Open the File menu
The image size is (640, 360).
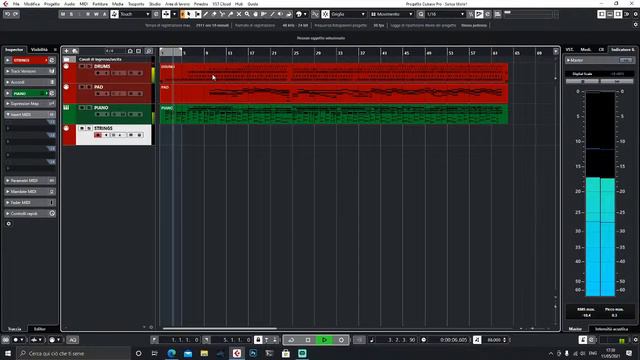[16, 4]
